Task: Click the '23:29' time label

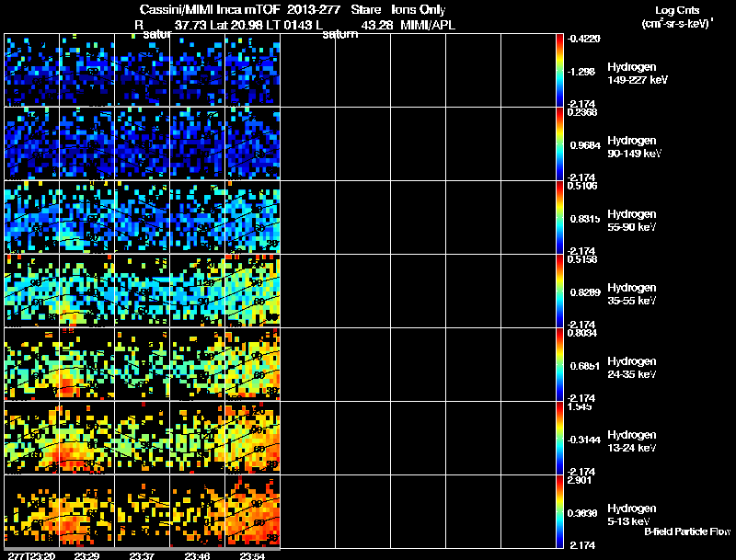Action: pos(86,555)
